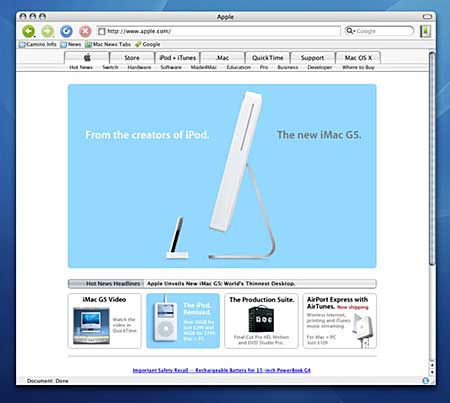
Task: Toggle the bookmarks sidebar icon
Action: pyautogui.click(x=425, y=31)
